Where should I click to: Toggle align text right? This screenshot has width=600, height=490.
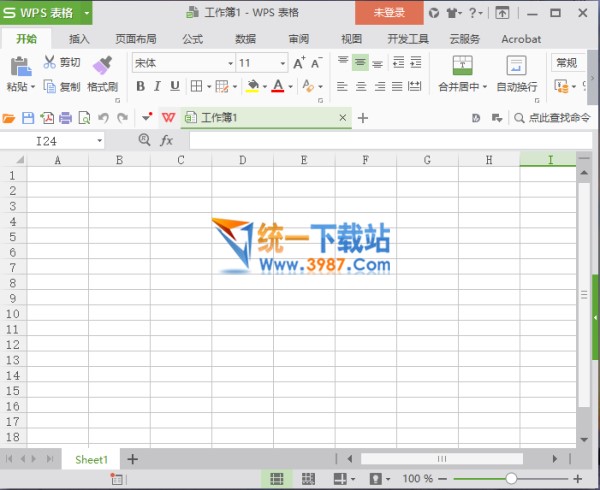point(380,86)
